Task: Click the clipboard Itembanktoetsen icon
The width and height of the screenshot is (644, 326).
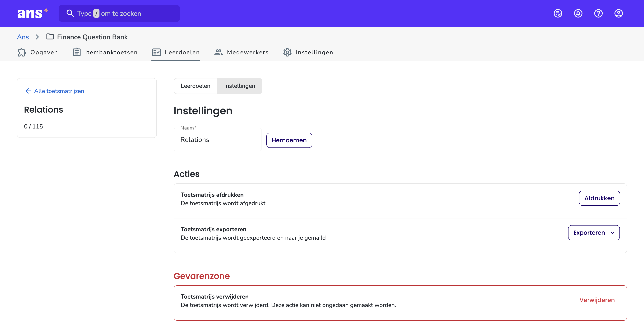Action: pyautogui.click(x=77, y=52)
